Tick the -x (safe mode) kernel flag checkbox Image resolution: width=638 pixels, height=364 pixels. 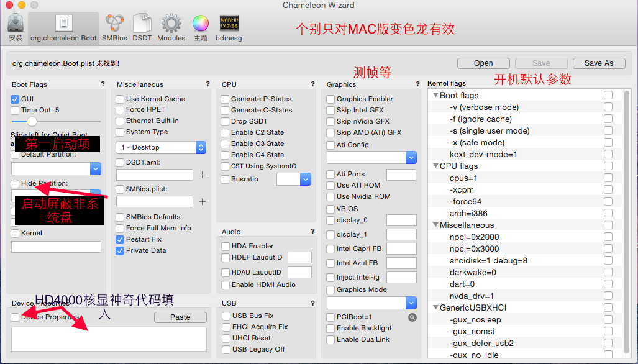click(608, 142)
